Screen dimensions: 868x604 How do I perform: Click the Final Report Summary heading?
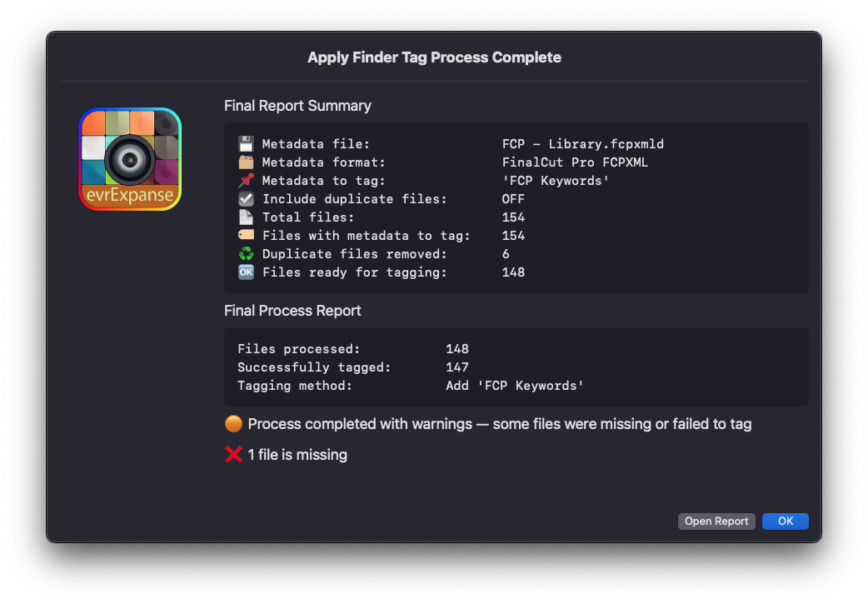click(297, 106)
